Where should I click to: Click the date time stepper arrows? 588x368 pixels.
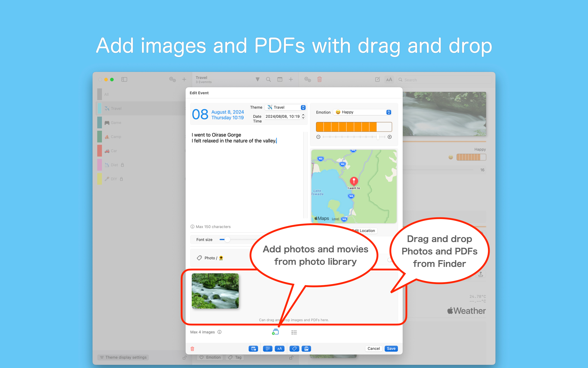(303, 116)
